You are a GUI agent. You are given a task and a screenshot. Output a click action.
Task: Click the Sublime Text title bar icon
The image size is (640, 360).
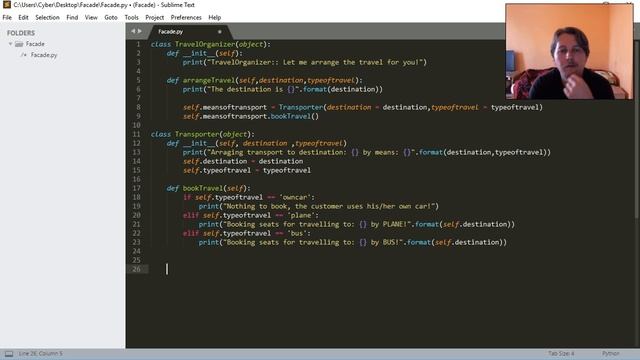click(7, 5)
